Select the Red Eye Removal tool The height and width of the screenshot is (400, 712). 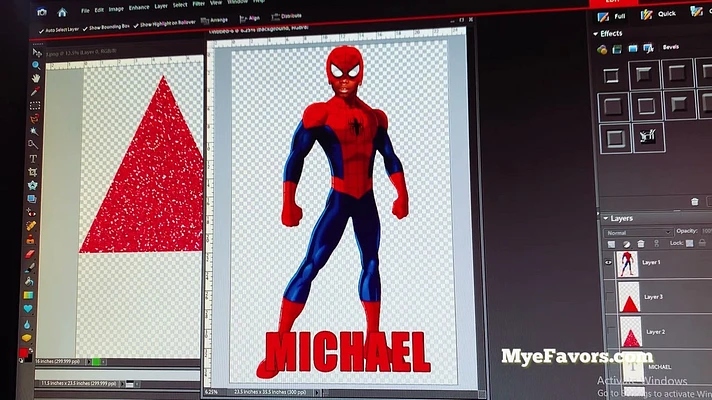point(31,212)
